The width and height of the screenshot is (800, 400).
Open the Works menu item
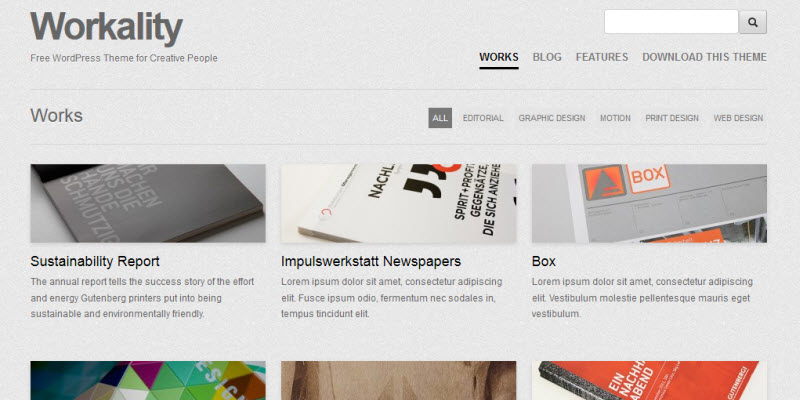(499, 57)
